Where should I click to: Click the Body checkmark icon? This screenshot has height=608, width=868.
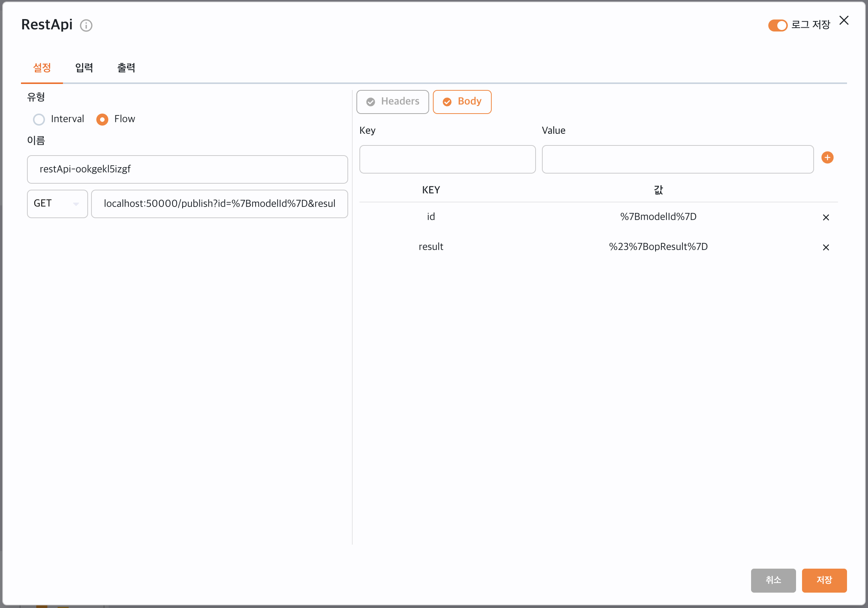(x=447, y=102)
